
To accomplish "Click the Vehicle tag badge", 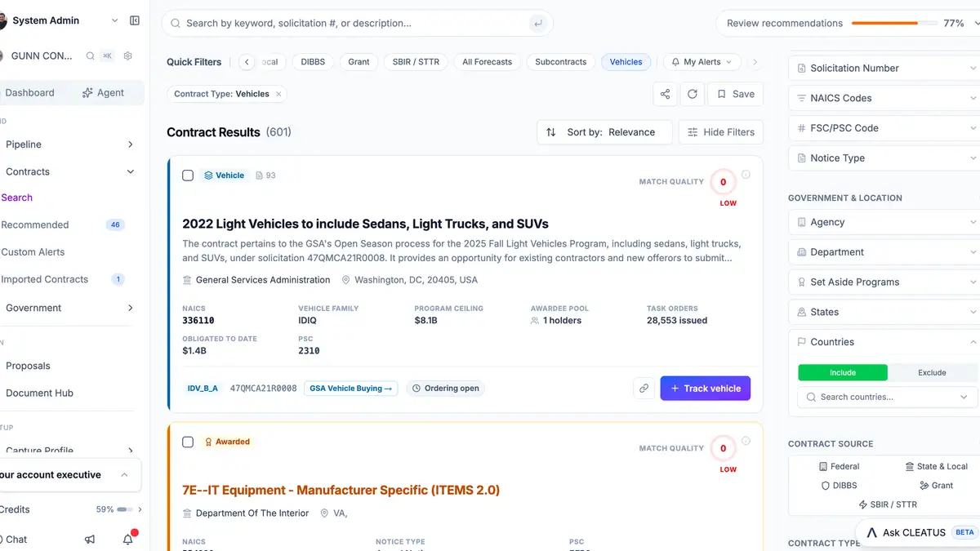I will click(x=224, y=176).
